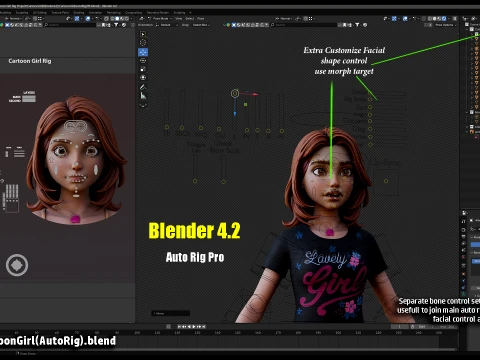Switch left viewport to material preview shading
The height and width of the screenshot is (360, 480).
pyautogui.click(x=122, y=18)
